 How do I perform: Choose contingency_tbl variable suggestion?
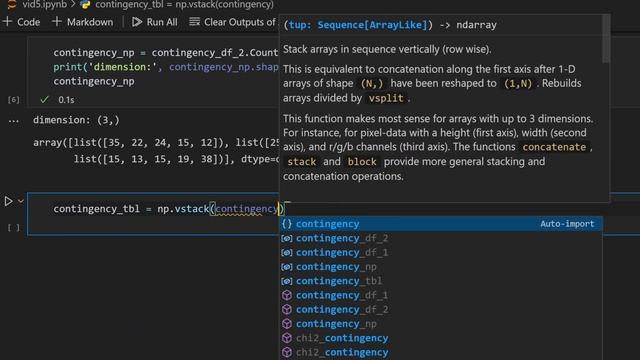(441, 281)
